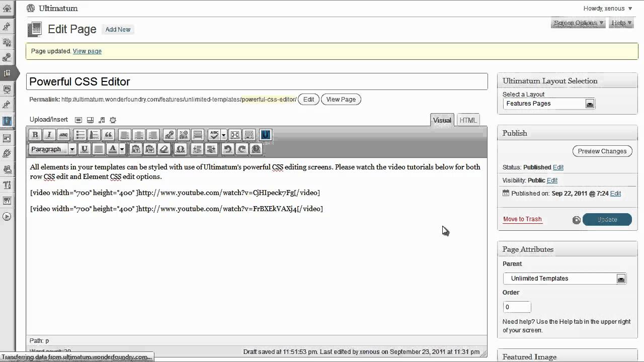Edit the publish Status
This screenshot has height=362, width=644.
pyautogui.click(x=558, y=167)
